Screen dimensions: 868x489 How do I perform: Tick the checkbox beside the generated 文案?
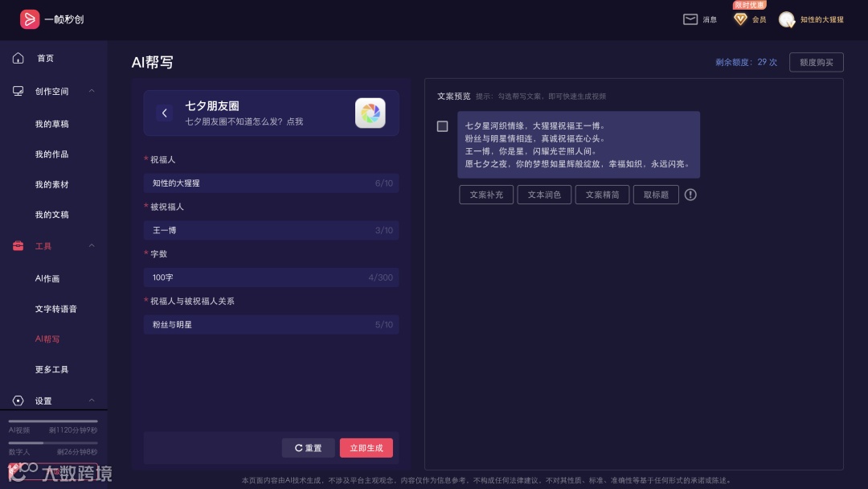442,126
